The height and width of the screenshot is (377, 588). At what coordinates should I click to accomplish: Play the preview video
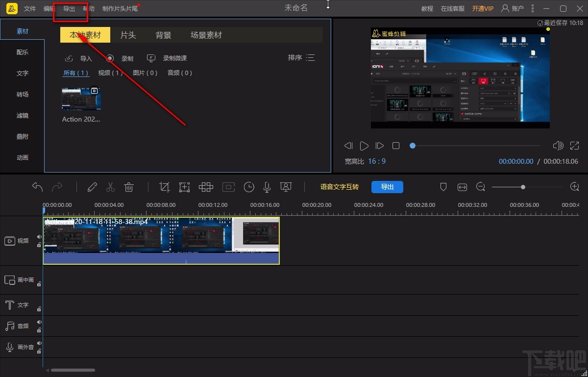[364, 146]
